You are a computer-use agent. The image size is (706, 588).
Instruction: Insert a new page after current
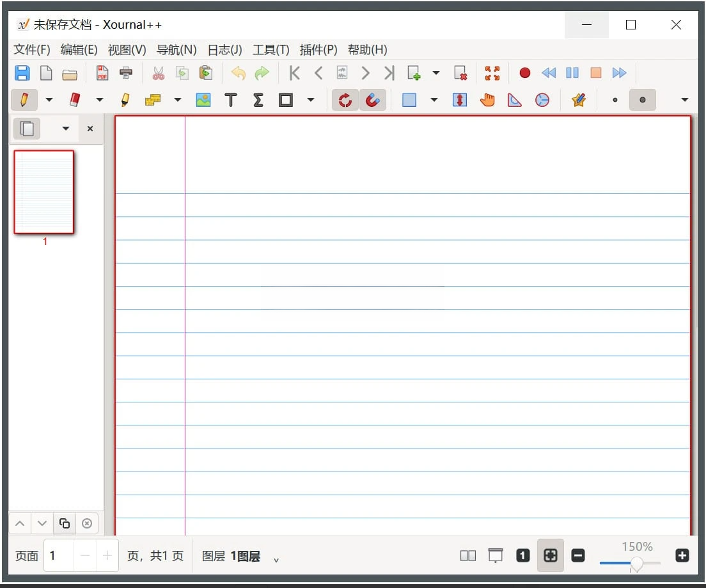[414, 73]
